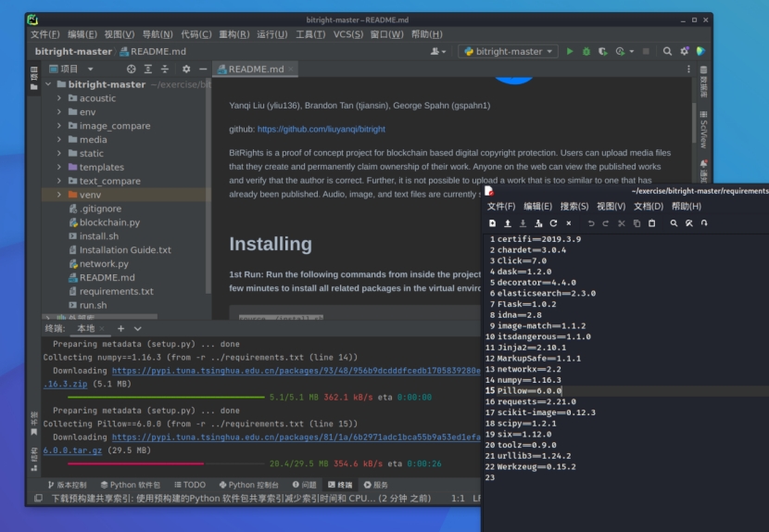The height and width of the screenshot is (532, 769).
Task: Open the github.com/liuyanqi/bitright link
Action: point(321,129)
